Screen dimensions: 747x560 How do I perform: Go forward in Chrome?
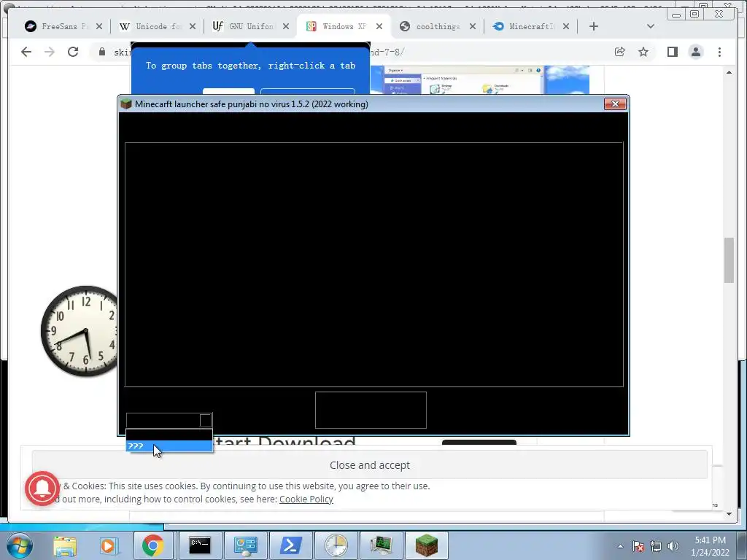point(50,52)
